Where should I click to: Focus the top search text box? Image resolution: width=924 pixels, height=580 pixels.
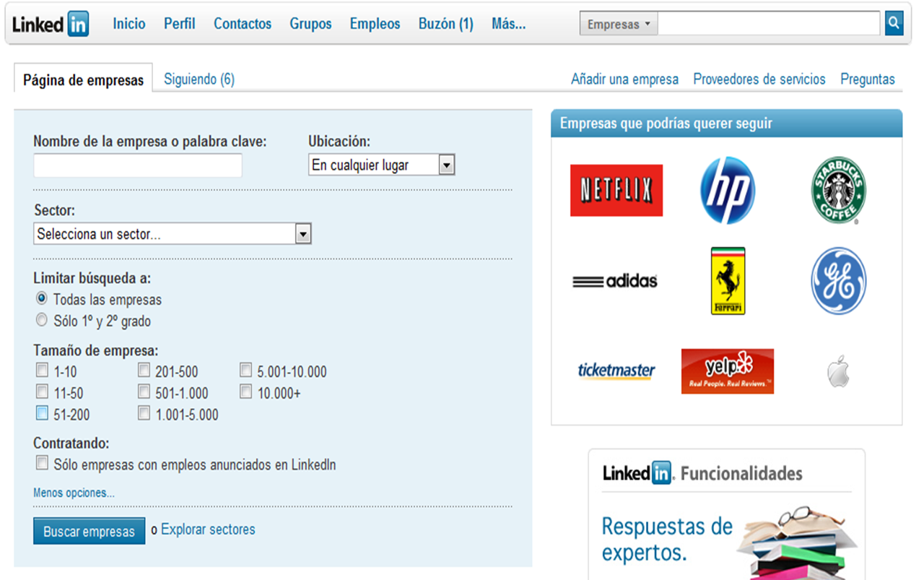tap(770, 23)
